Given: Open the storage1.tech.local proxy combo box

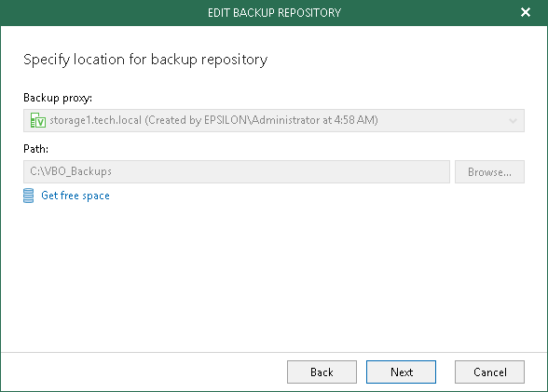Looking at the screenshot, I should pos(274,120).
